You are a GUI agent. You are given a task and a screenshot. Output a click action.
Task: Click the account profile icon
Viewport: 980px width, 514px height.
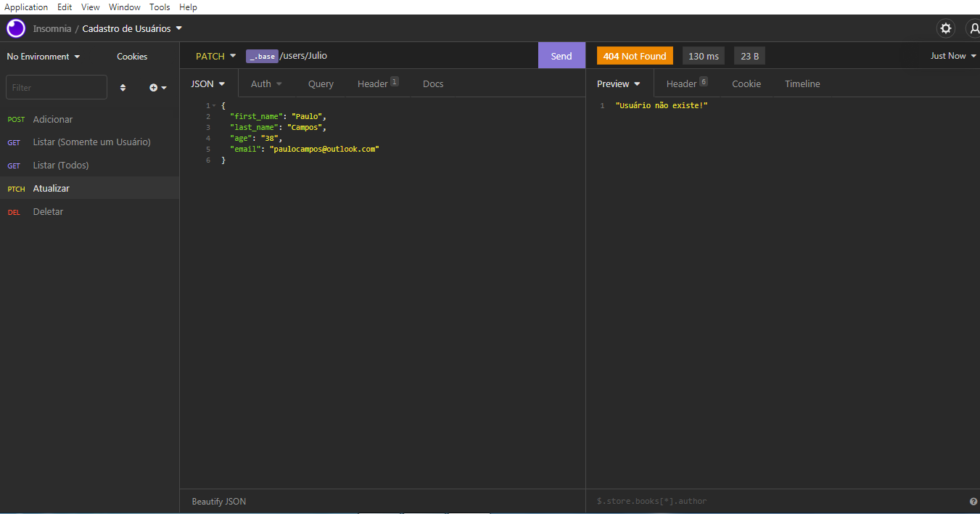(974, 28)
